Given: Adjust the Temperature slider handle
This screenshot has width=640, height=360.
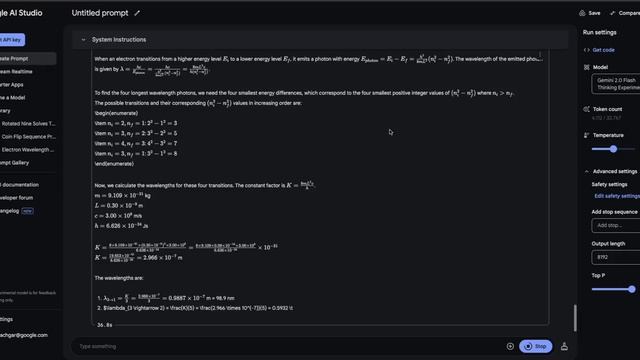Looking at the screenshot, I should (613, 149).
